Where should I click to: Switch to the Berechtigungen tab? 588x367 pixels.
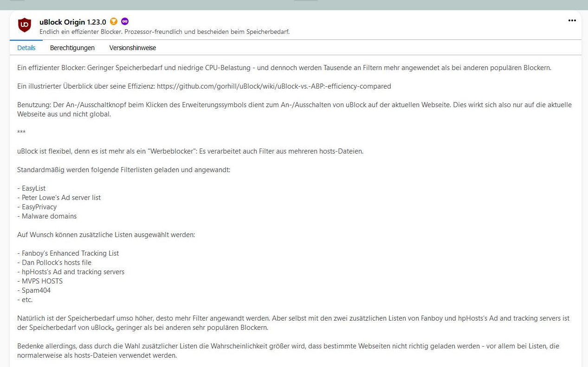click(x=72, y=48)
